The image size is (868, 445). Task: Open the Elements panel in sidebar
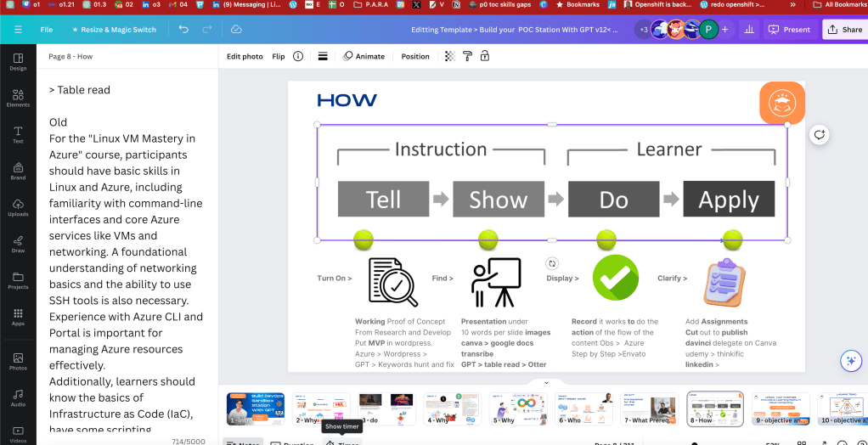[x=18, y=98]
